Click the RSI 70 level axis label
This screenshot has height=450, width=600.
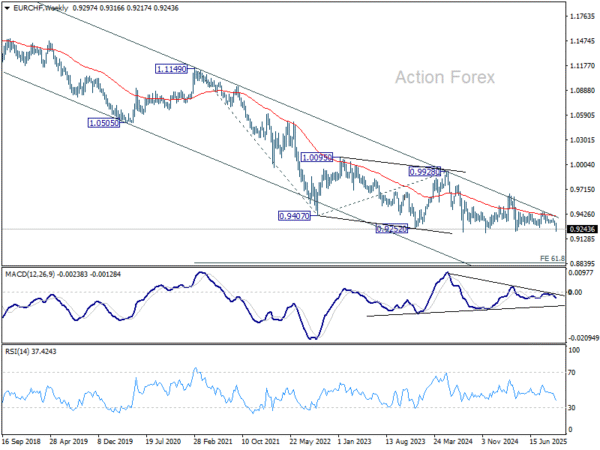(x=573, y=372)
